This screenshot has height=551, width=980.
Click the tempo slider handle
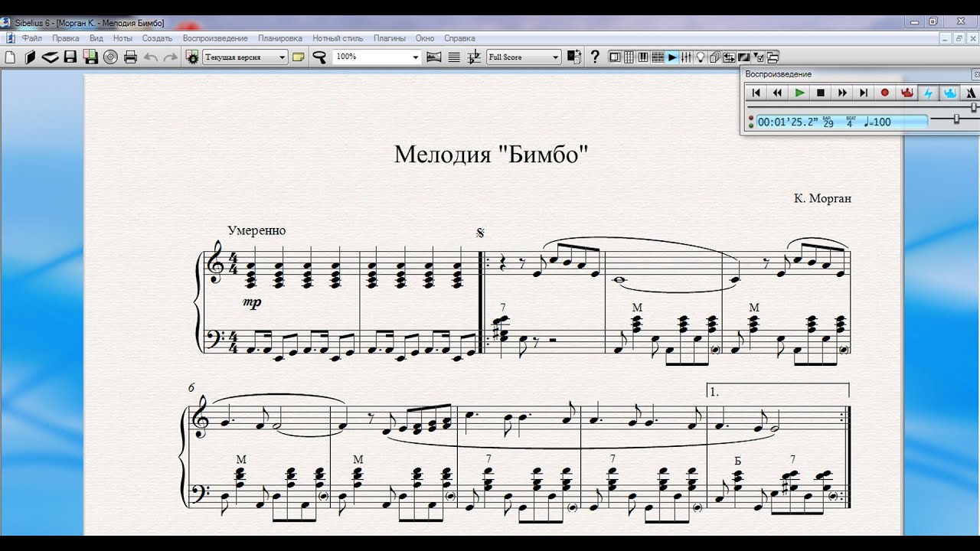point(956,119)
